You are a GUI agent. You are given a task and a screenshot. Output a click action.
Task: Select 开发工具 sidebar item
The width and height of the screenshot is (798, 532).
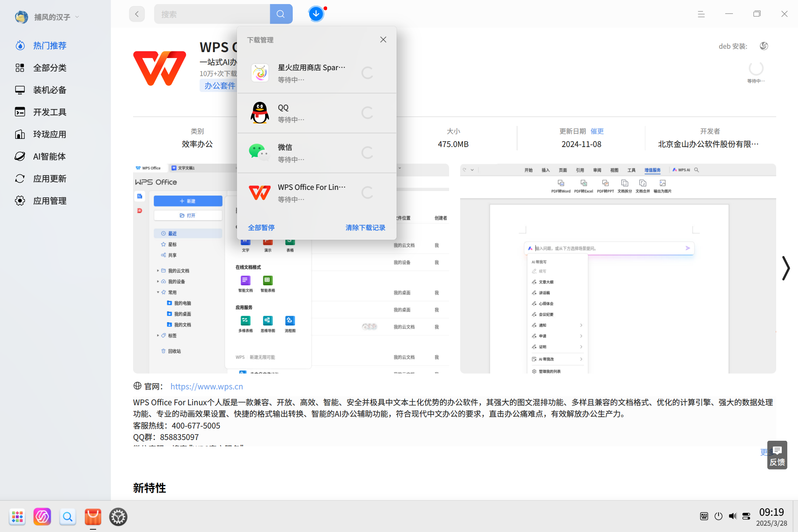click(50, 112)
